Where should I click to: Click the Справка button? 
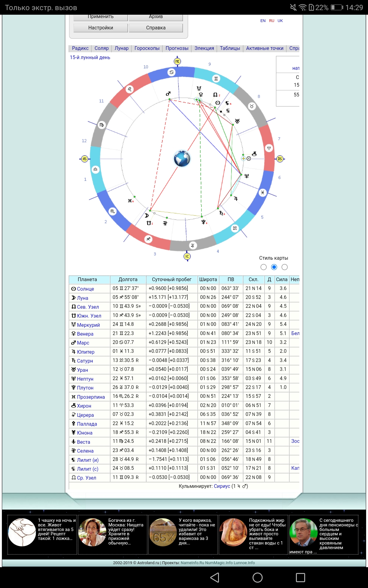156,28
